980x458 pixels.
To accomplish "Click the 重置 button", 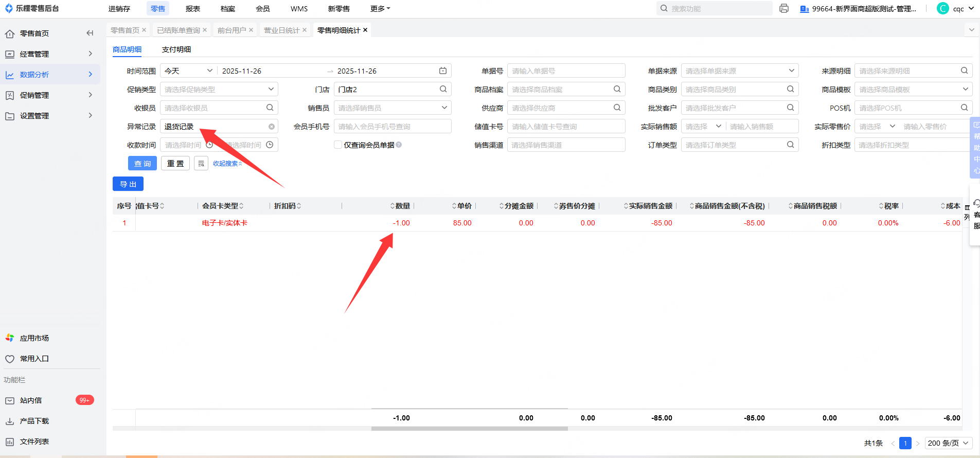I will 175,163.
